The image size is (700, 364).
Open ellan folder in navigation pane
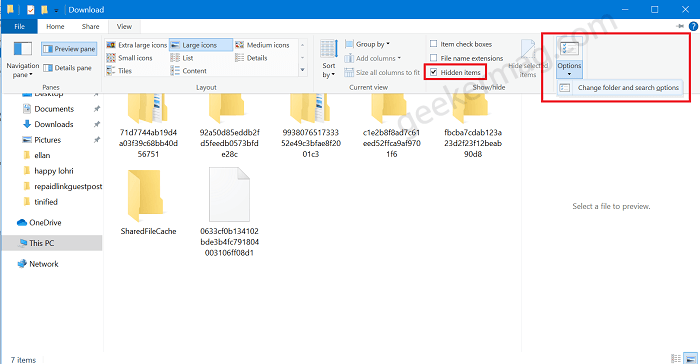[42, 155]
